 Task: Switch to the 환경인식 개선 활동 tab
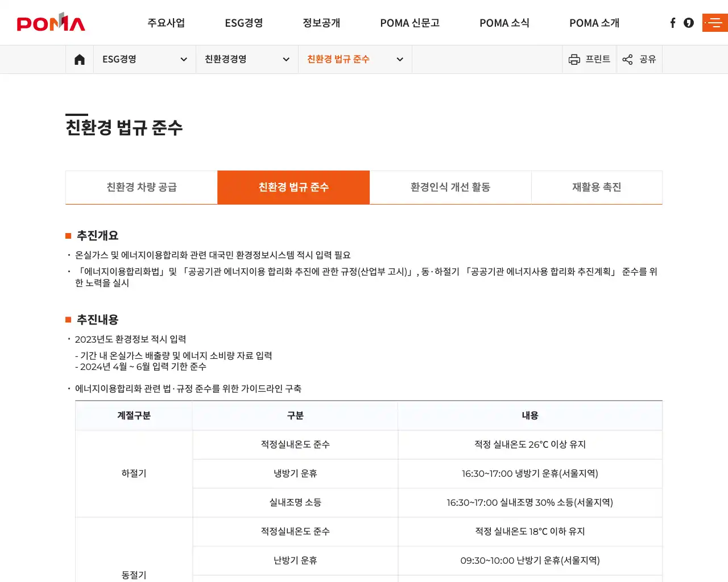click(x=450, y=187)
